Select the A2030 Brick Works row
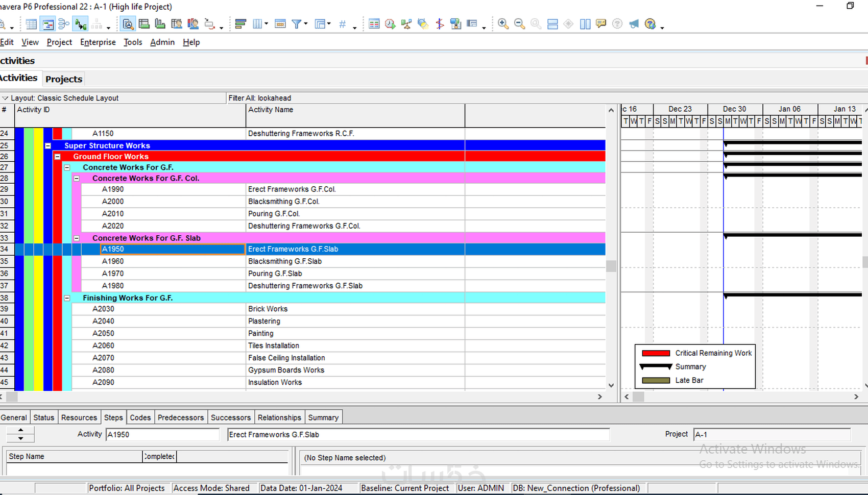 pos(303,309)
